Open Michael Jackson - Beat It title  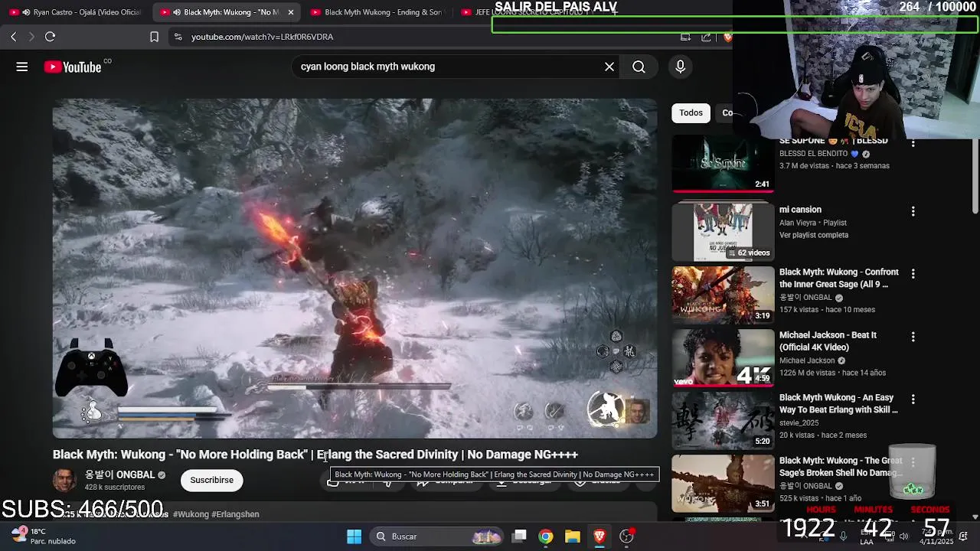828,341
